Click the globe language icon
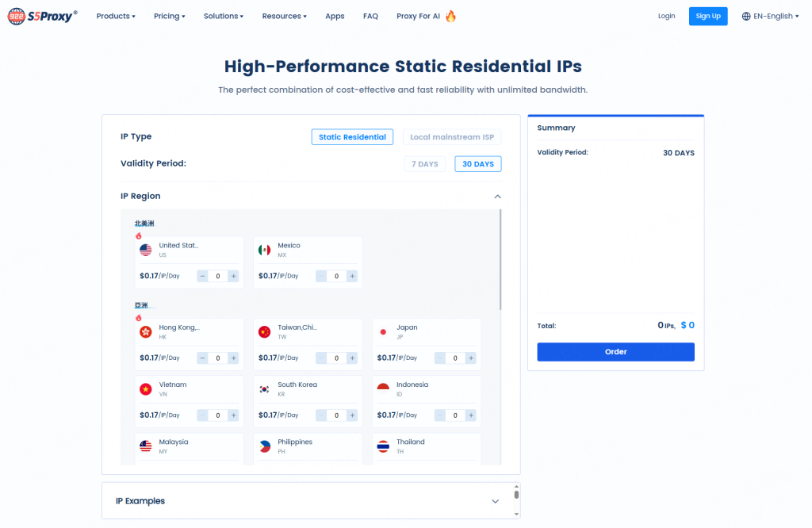812x528 pixels. tap(746, 16)
